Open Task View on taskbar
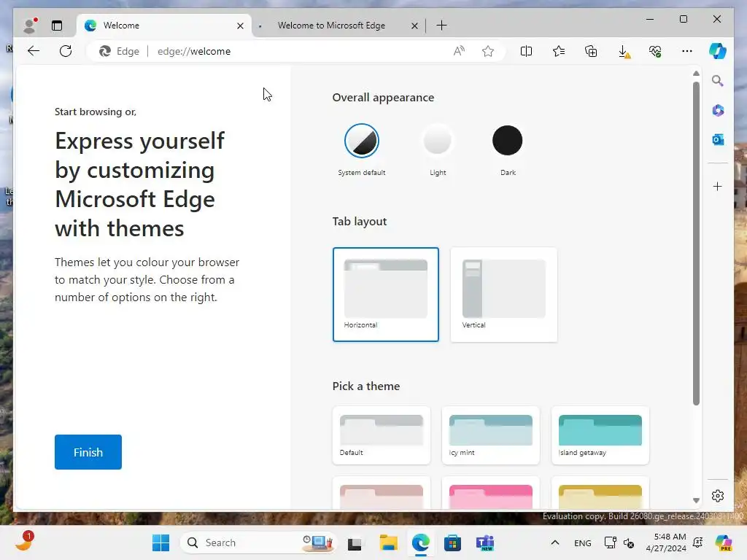The width and height of the screenshot is (747, 560). tap(355, 542)
